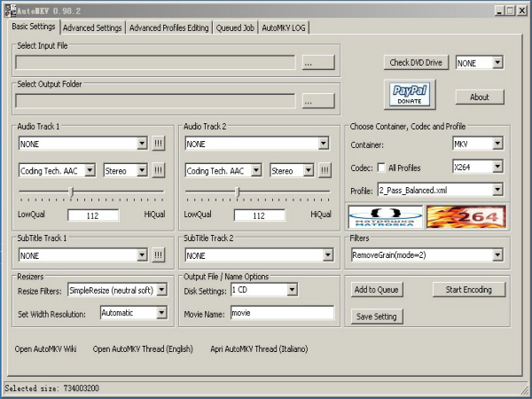The height and width of the screenshot is (399, 532).
Task: Click the Movie Name input field
Action: tap(282, 313)
